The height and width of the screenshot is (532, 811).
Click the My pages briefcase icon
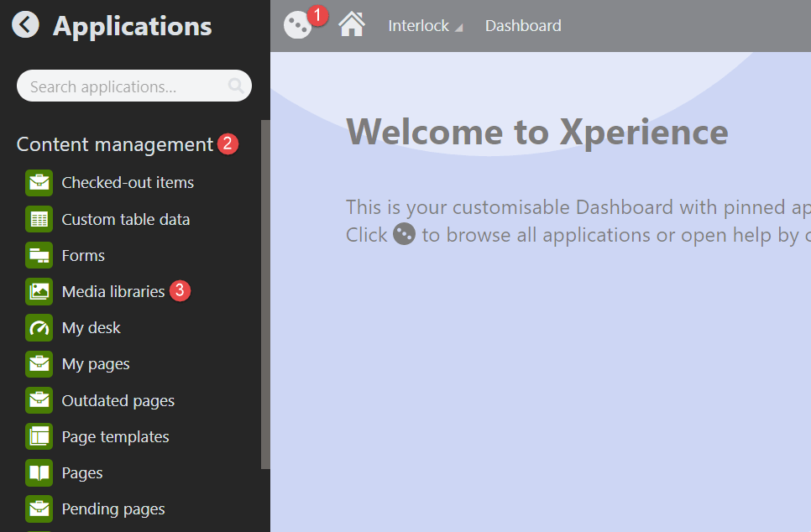coord(39,364)
